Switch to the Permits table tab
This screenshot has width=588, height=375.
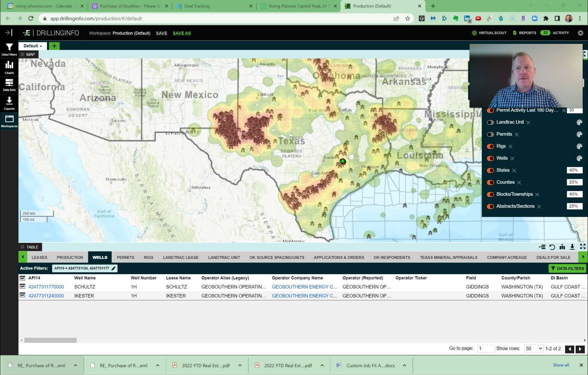(125, 258)
